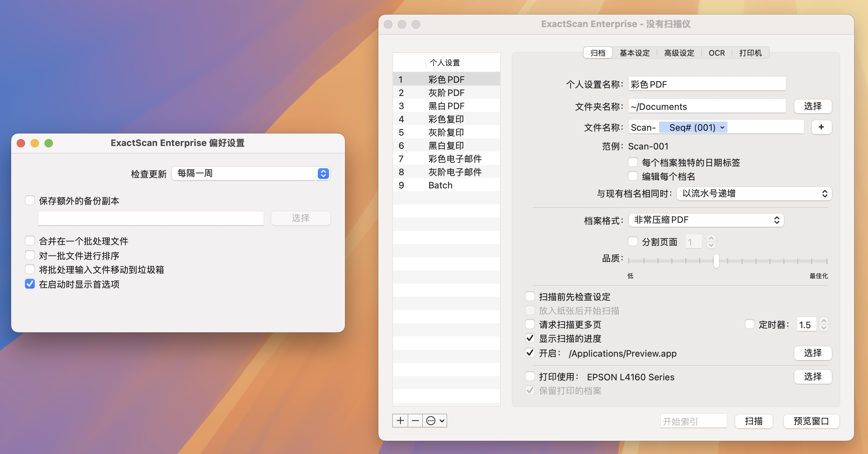Disable 显示扫描的进度 option

tap(530, 339)
